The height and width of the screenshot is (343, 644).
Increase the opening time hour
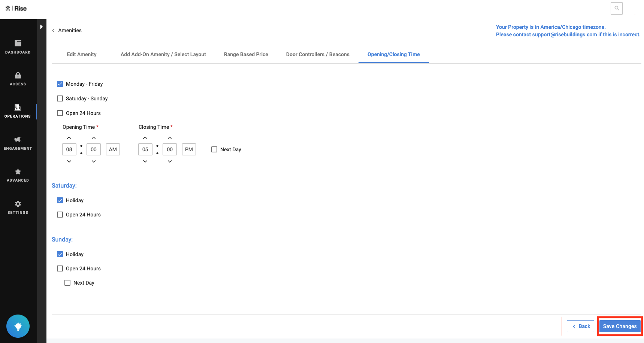(69, 138)
